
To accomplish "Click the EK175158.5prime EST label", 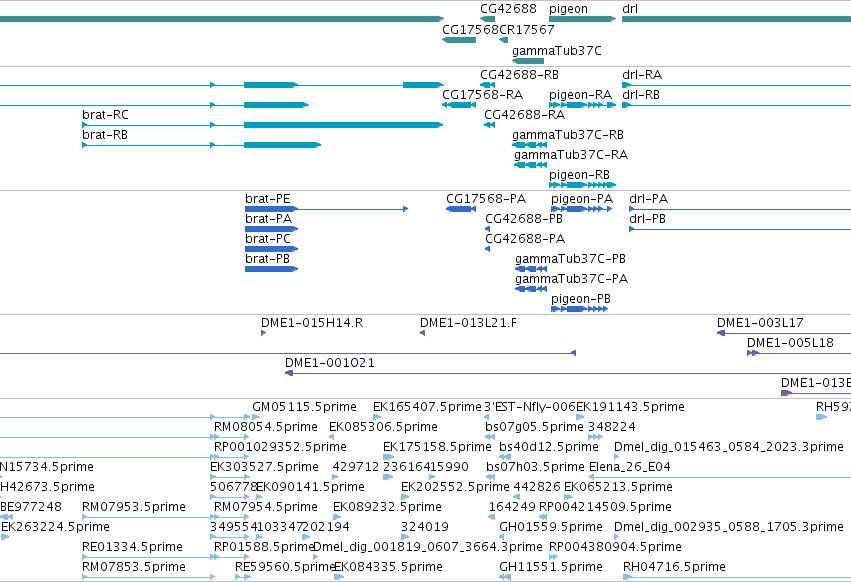I will [x=437, y=448].
